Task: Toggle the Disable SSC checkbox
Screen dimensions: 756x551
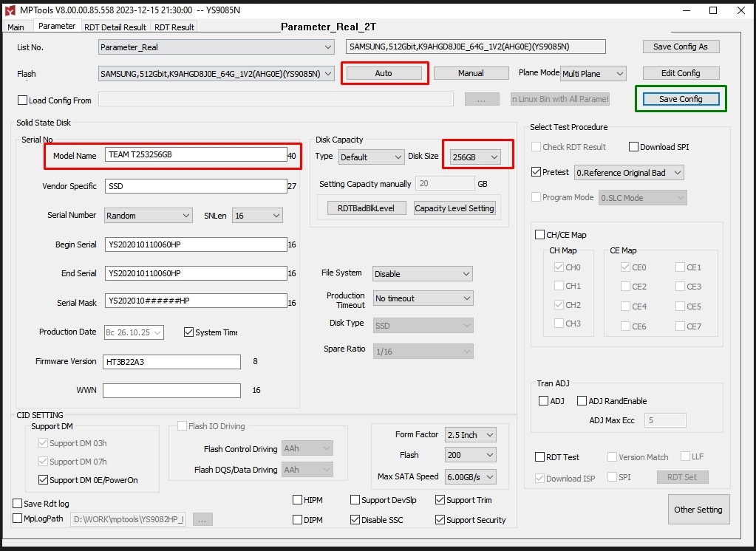Action: tap(355, 520)
